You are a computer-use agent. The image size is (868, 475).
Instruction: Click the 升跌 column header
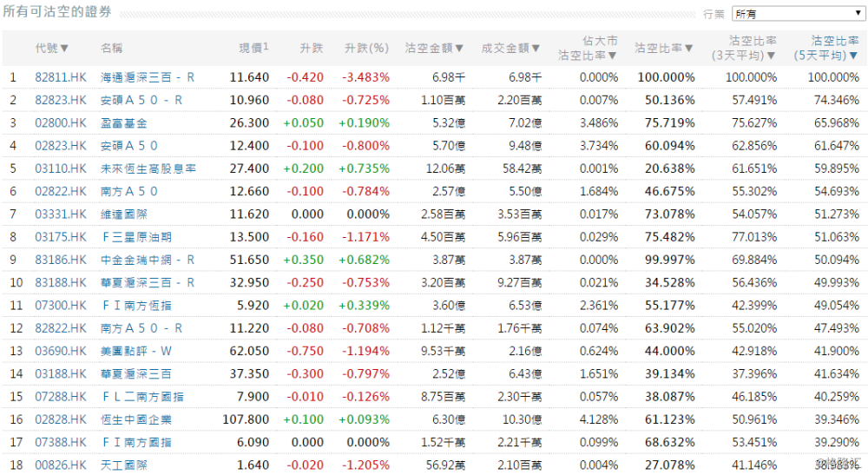[311, 48]
